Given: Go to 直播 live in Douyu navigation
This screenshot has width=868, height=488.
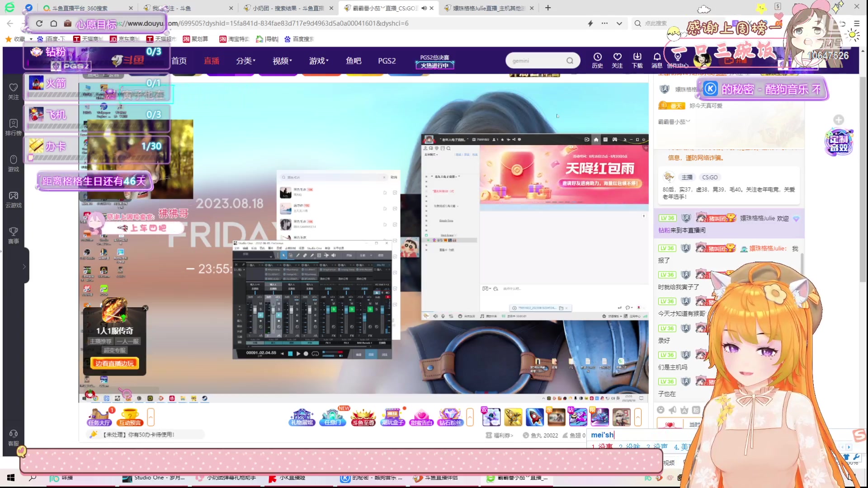Looking at the screenshot, I should (x=212, y=61).
